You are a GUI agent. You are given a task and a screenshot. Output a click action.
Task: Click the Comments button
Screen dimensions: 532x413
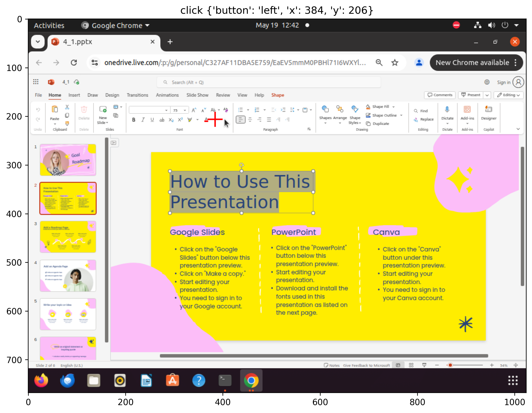[x=440, y=95]
